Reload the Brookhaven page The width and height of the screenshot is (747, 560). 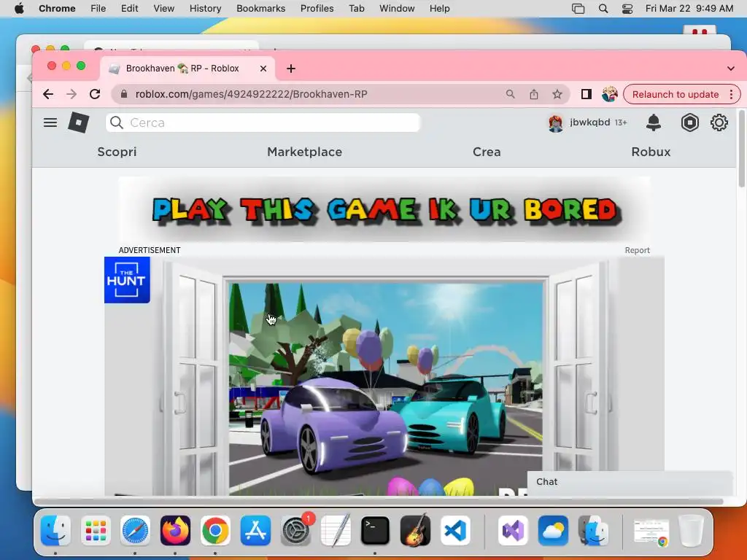tap(95, 94)
